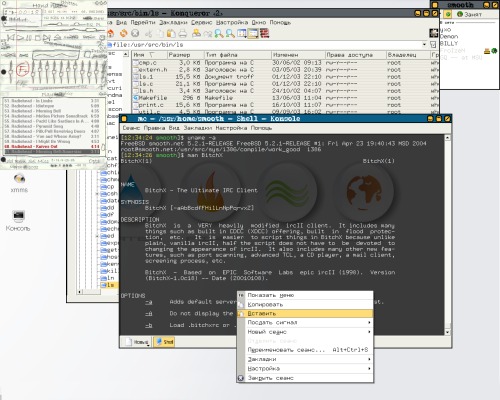
Task: Click the Занят status button in smooth window
Action: [x=469, y=14]
